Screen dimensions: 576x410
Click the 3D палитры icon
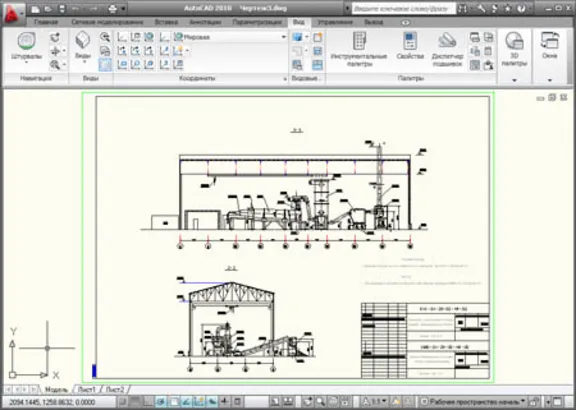[514, 40]
